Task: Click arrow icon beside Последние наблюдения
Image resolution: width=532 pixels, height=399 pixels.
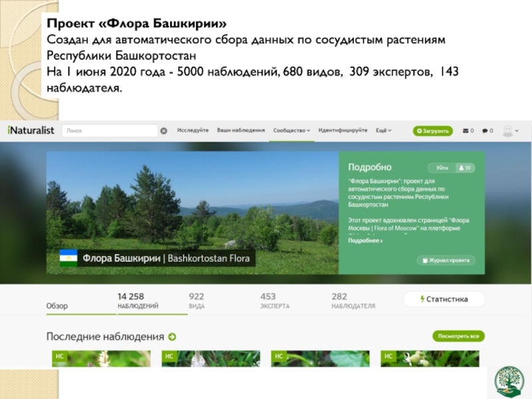Action: pyautogui.click(x=172, y=337)
